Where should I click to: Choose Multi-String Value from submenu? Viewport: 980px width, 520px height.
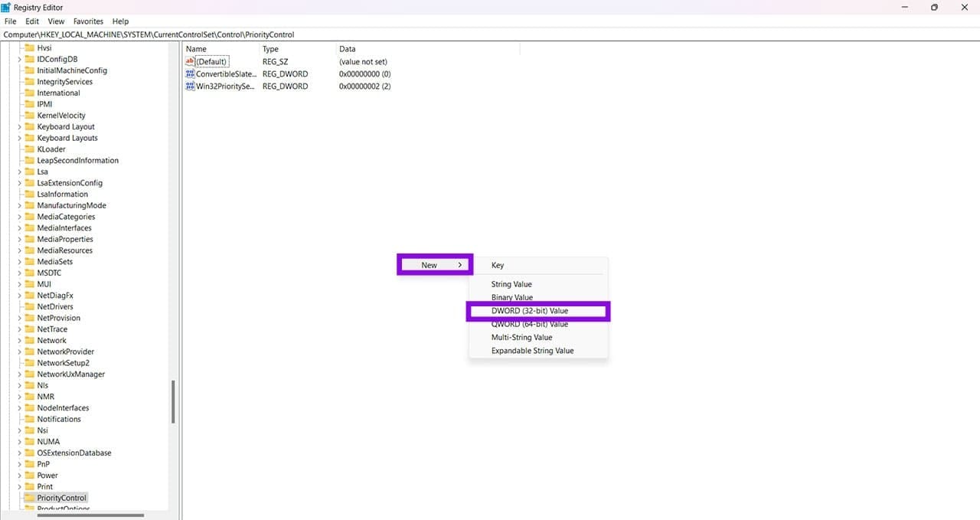point(538,337)
